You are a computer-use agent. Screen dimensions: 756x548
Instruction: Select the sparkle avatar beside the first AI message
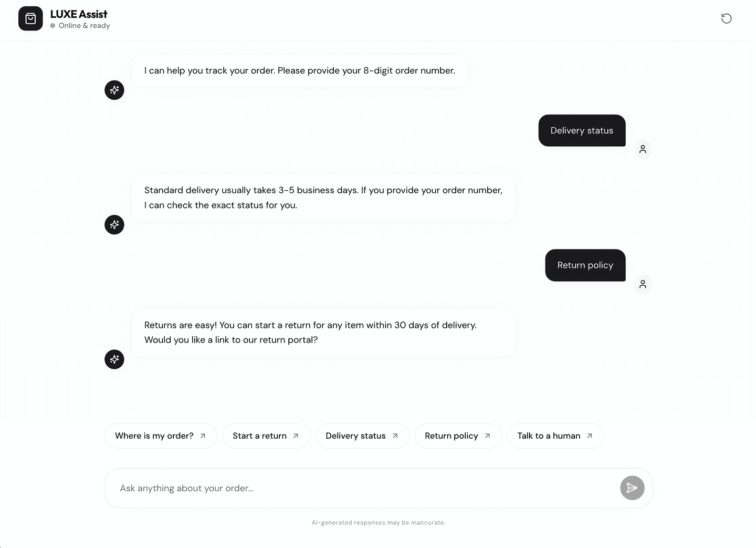pyautogui.click(x=114, y=90)
